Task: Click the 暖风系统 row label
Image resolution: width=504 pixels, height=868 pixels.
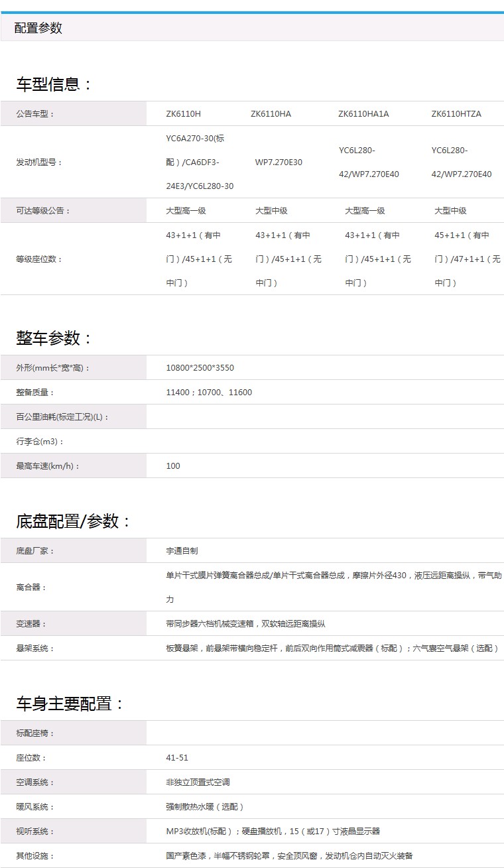Action: click(x=36, y=807)
